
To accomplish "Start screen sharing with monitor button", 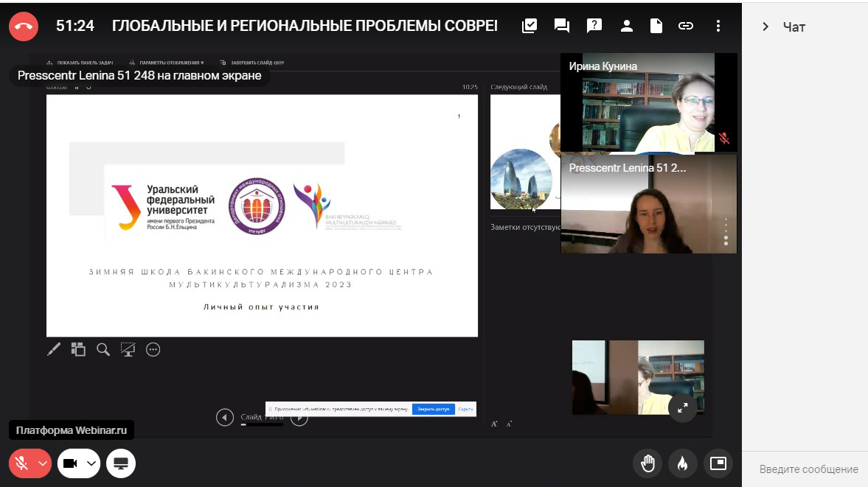I will (121, 463).
